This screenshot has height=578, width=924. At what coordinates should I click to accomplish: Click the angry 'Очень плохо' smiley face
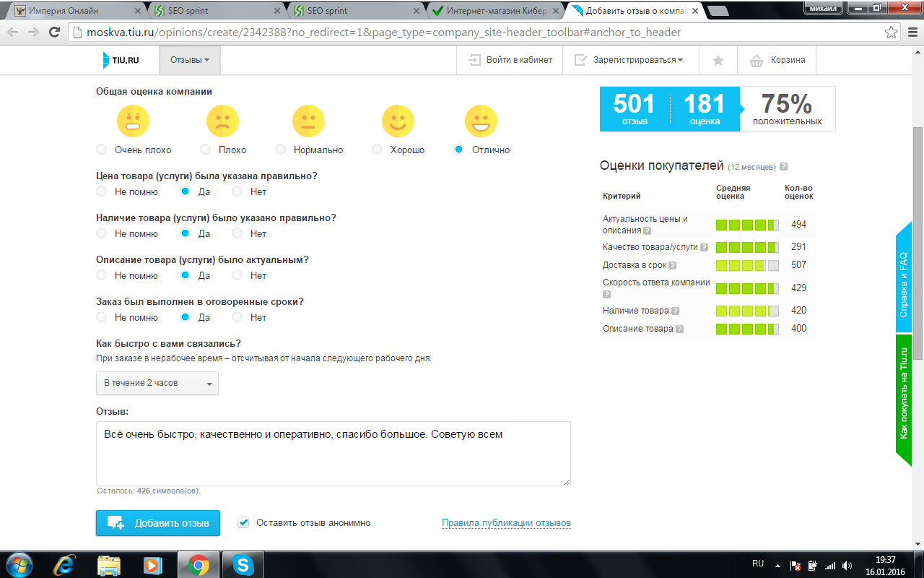133,121
